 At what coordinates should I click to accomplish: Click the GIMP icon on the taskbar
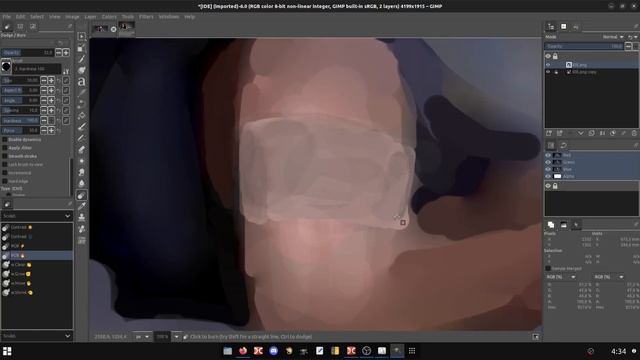pos(397,351)
